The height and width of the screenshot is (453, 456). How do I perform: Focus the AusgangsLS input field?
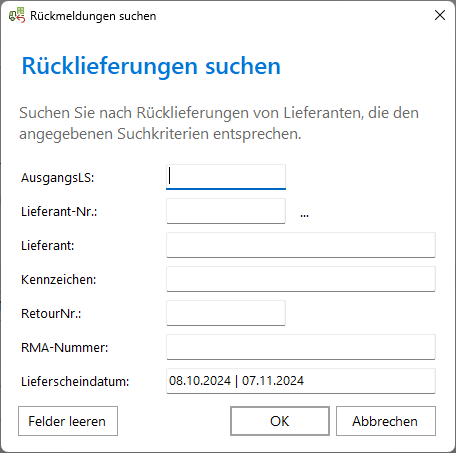point(226,177)
